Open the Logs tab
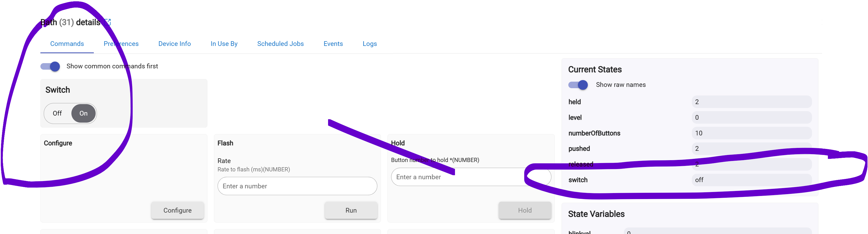Image resolution: width=868 pixels, height=234 pixels. [x=370, y=44]
